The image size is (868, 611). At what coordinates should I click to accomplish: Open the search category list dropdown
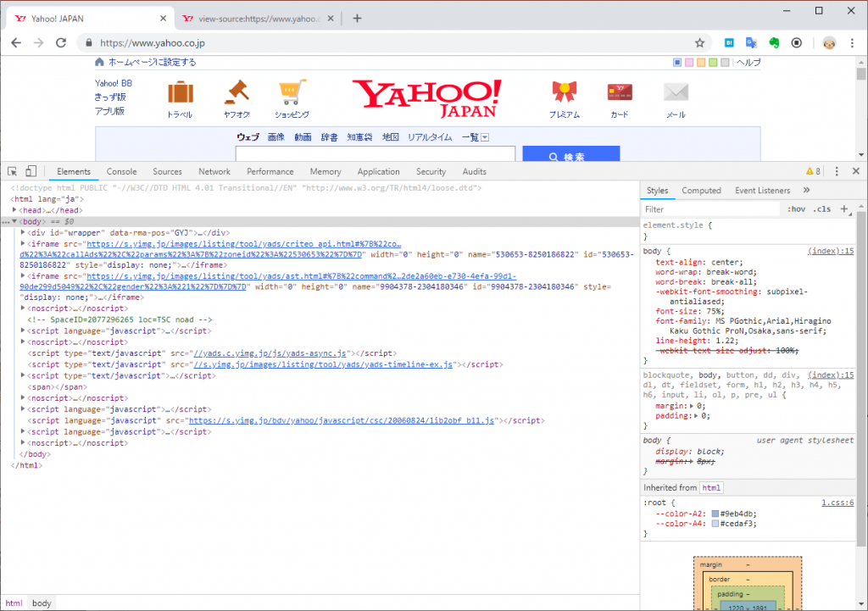pyautogui.click(x=485, y=137)
